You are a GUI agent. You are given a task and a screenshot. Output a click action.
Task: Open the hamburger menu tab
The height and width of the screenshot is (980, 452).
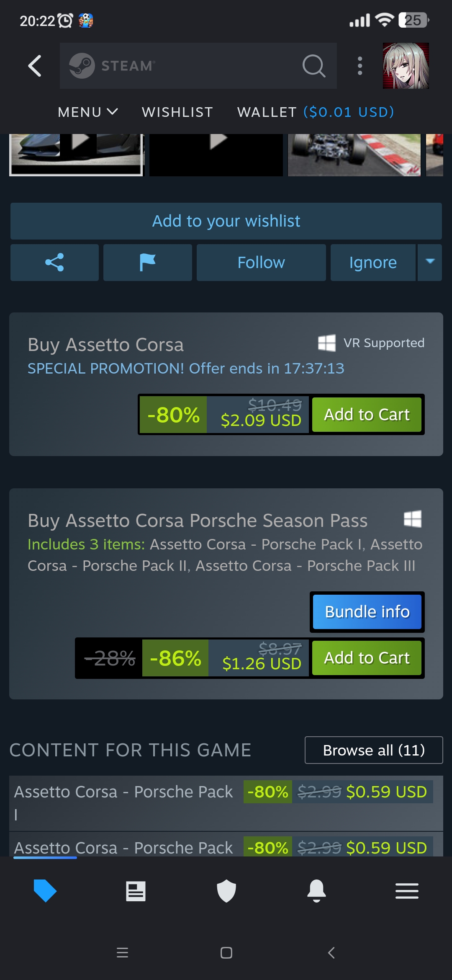[407, 891]
